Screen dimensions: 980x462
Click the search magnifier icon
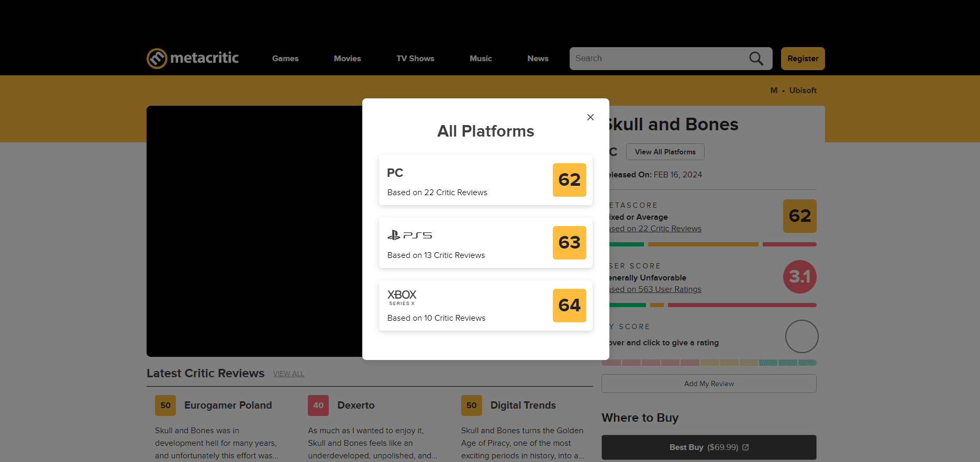(756, 59)
